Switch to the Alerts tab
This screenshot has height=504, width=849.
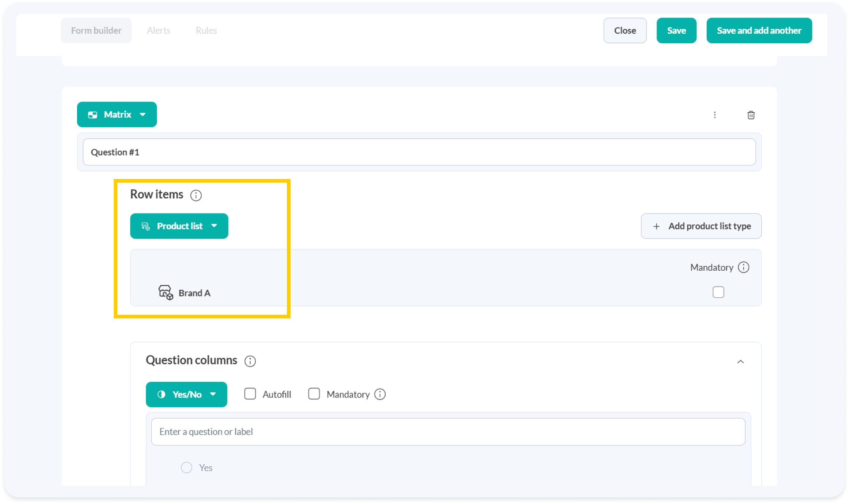pyautogui.click(x=158, y=30)
